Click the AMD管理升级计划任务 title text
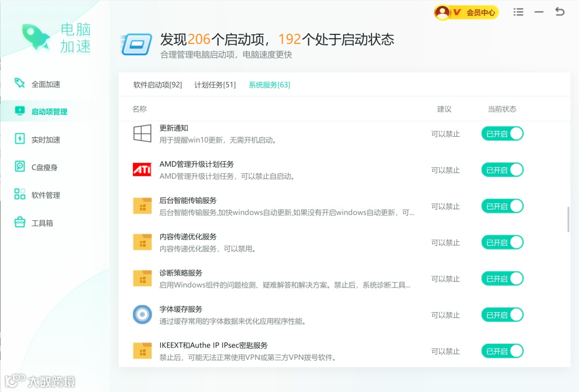Viewport: 579px width, 392px height. (x=196, y=164)
